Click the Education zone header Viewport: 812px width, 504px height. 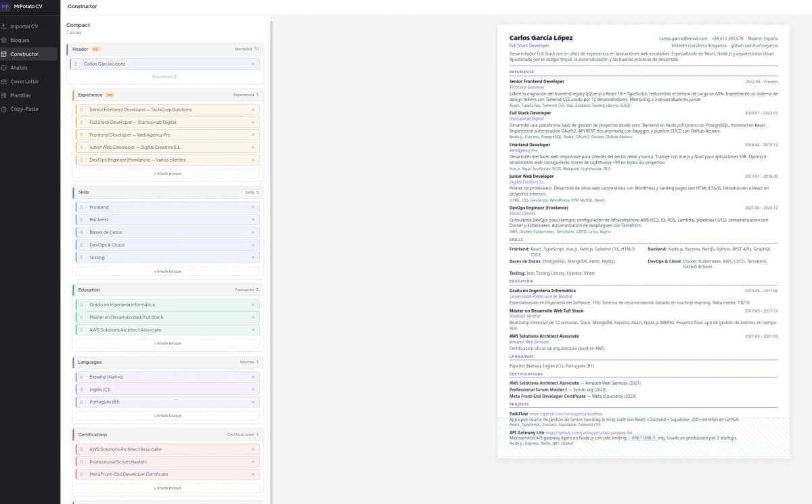[x=166, y=290]
